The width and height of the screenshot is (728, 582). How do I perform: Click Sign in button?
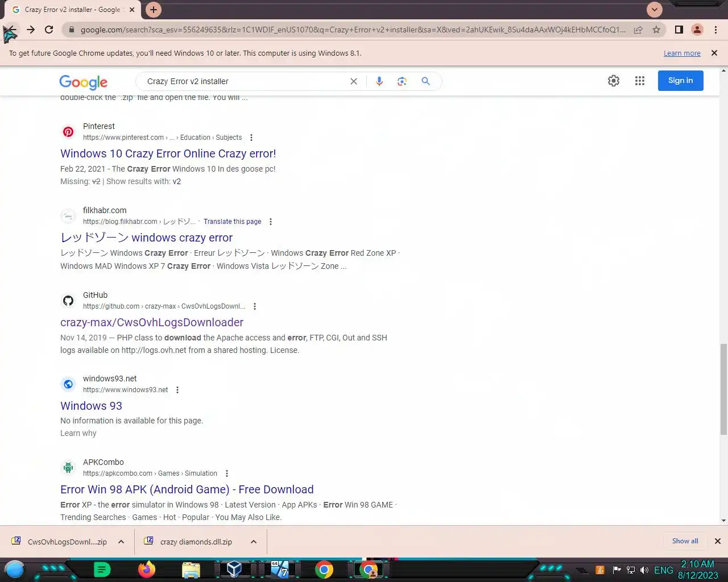[681, 81]
